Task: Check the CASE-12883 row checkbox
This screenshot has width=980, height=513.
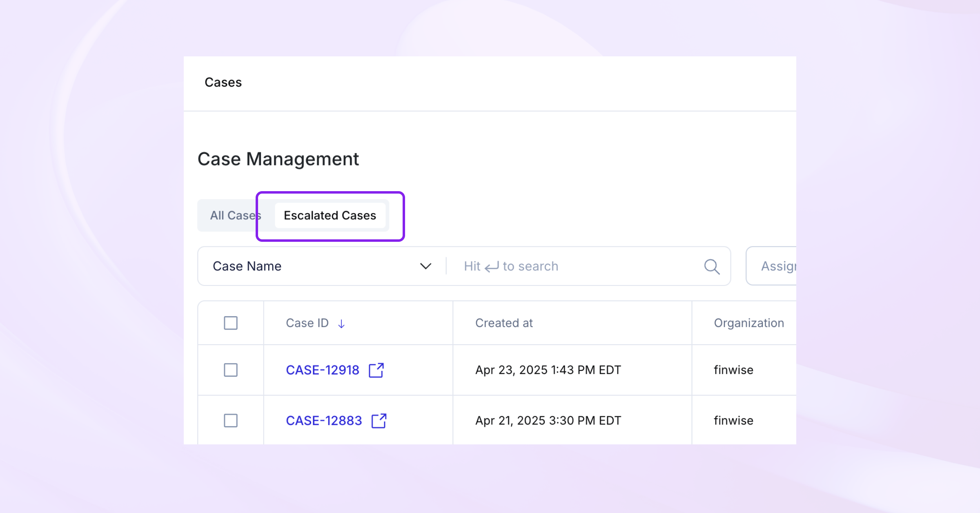Action: (x=231, y=421)
